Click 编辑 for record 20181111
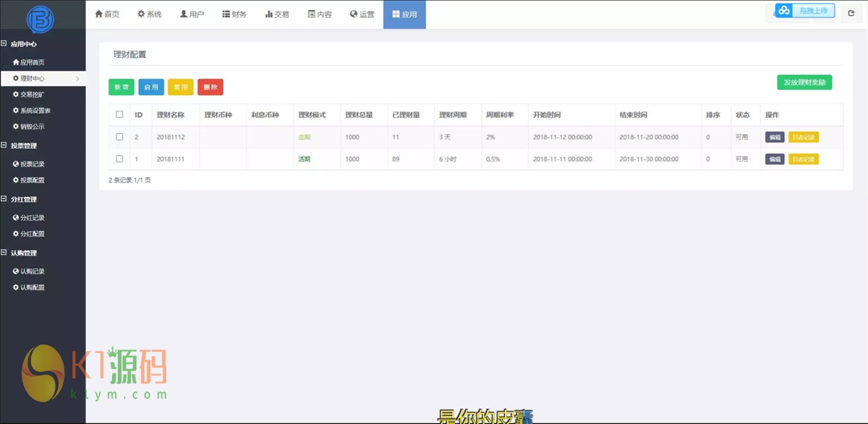868x424 pixels. coord(775,159)
